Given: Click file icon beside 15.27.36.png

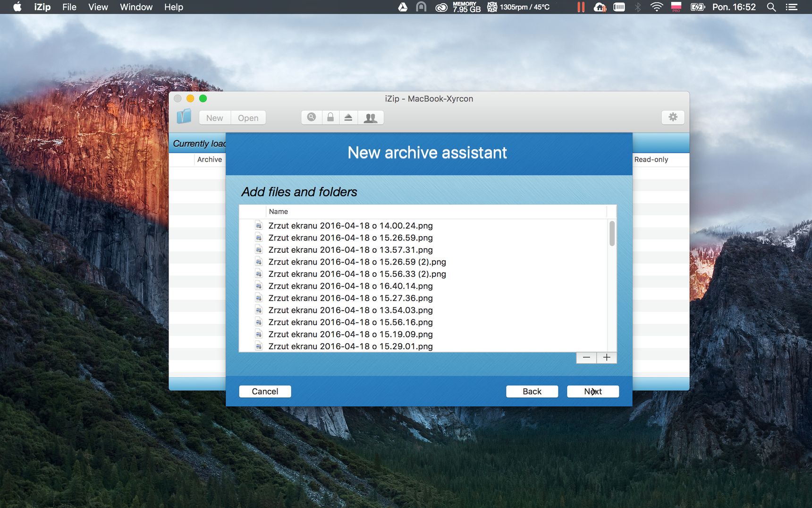Looking at the screenshot, I should (259, 298).
